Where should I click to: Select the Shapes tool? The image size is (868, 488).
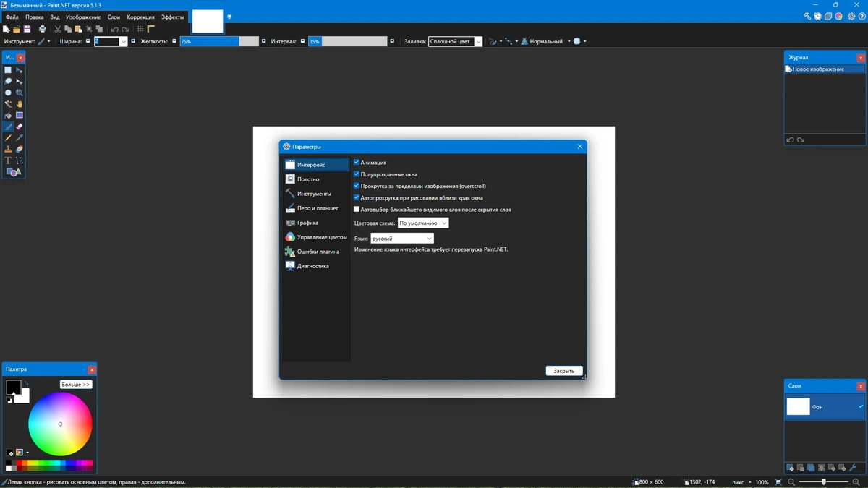point(13,172)
